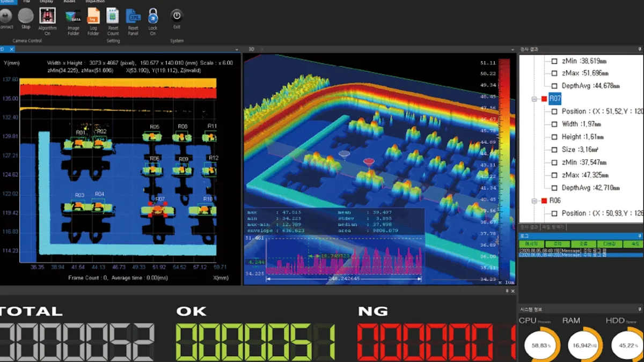This screenshot has width=644, height=362.
Task: Open the Display ribbon tab
Action: [47, 2]
